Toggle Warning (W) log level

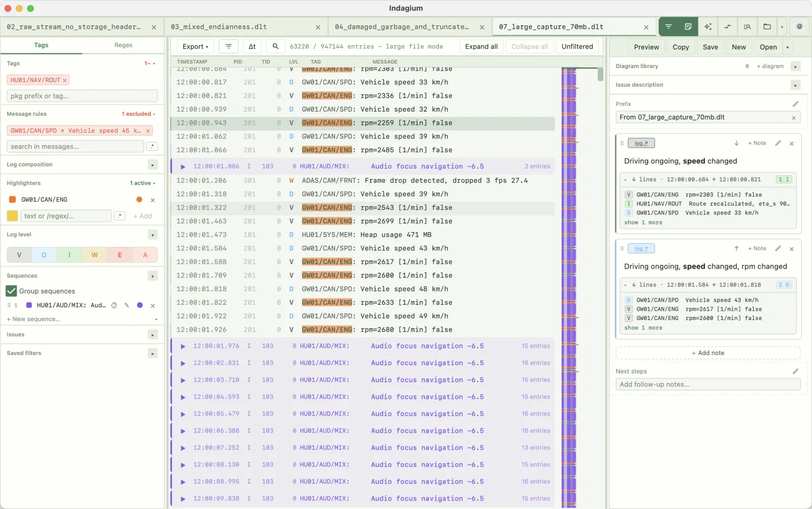94,255
